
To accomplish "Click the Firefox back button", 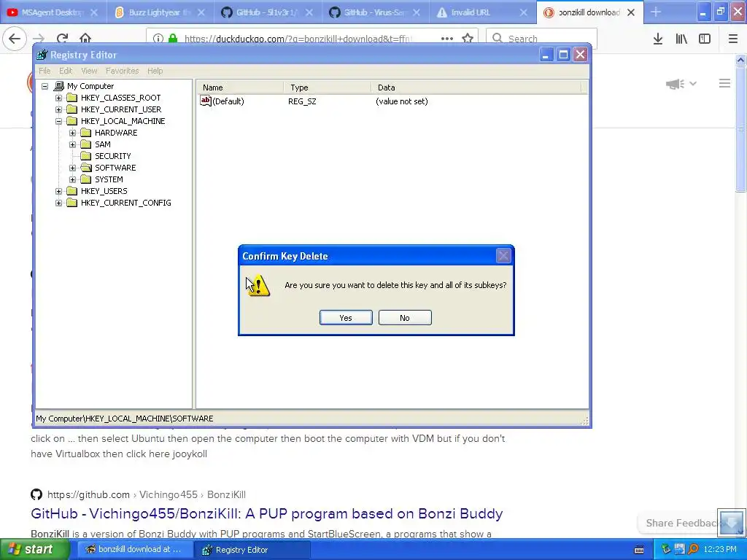I will click(x=15, y=39).
